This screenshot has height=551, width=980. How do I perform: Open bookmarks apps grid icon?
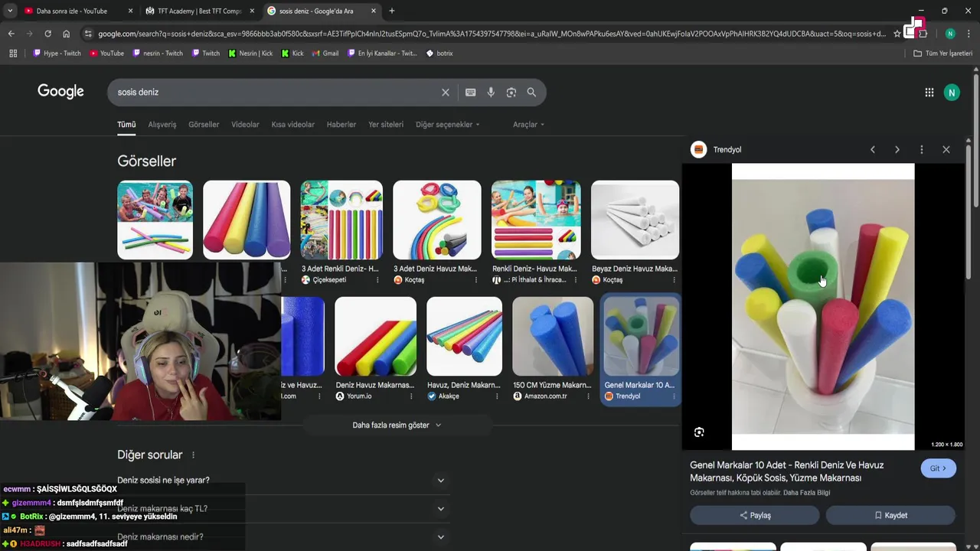[13, 54]
